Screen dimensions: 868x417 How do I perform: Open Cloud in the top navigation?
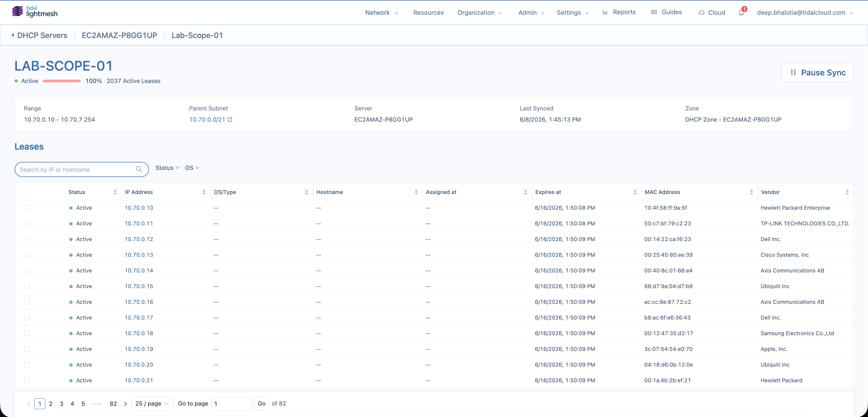point(716,12)
